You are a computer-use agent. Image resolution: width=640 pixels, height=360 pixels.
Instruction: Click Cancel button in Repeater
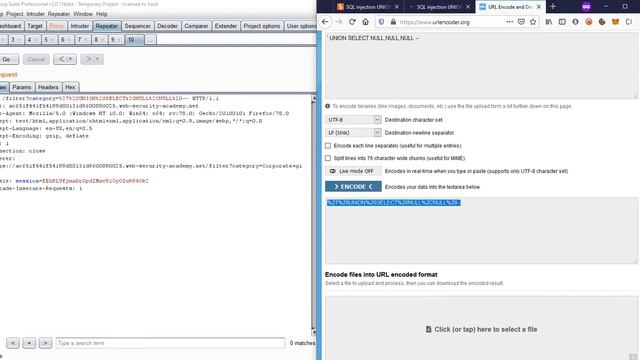point(36,59)
